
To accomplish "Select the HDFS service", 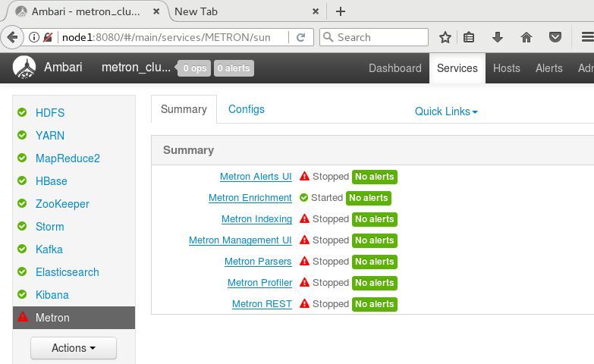I will 50,112.
